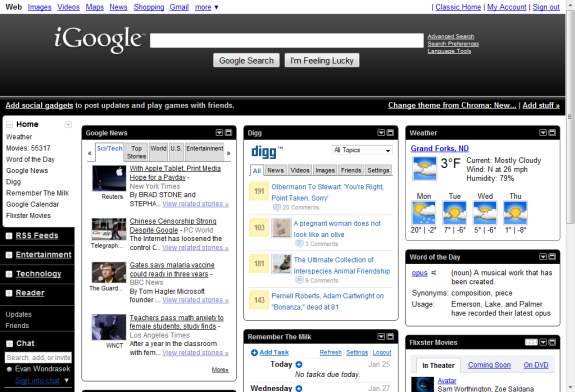Expand the Technology tab
Image resolution: width=575 pixels, height=392 pixels.
9,274
